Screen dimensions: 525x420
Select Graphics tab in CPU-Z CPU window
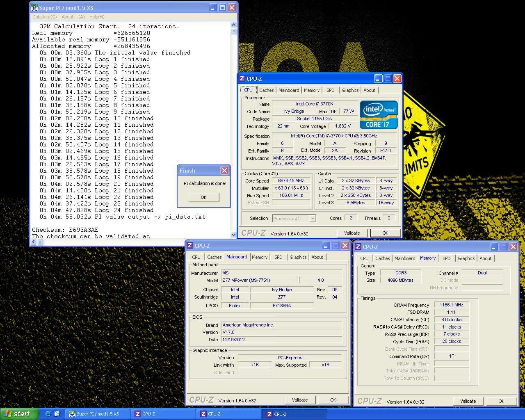(x=350, y=90)
